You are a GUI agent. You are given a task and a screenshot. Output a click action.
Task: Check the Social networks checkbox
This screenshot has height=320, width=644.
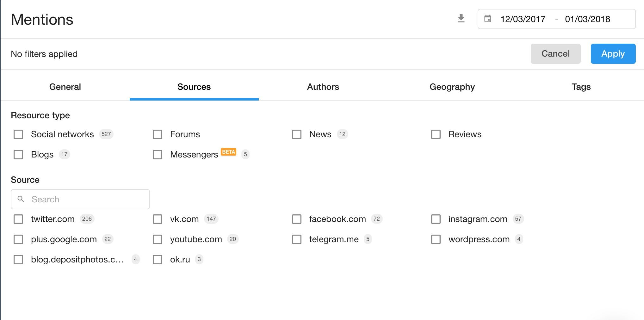point(18,134)
